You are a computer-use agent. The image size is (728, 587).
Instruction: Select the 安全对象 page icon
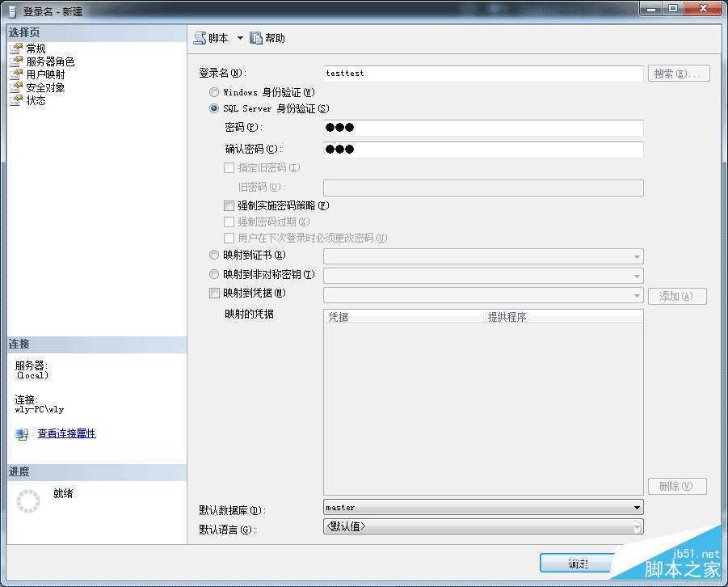(x=16, y=87)
